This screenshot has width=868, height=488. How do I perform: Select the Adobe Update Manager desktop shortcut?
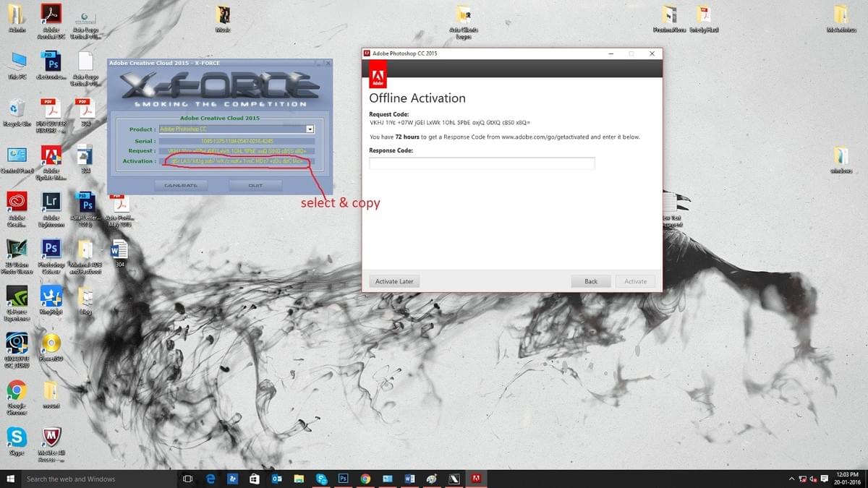pyautogui.click(x=51, y=163)
